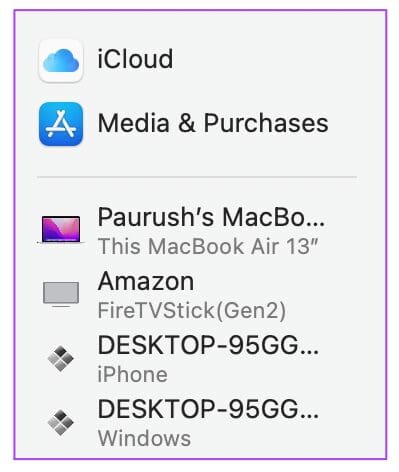Click the This MacBook Air 13″ subtitle
The height and width of the screenshot is (472, 399).
208,246
